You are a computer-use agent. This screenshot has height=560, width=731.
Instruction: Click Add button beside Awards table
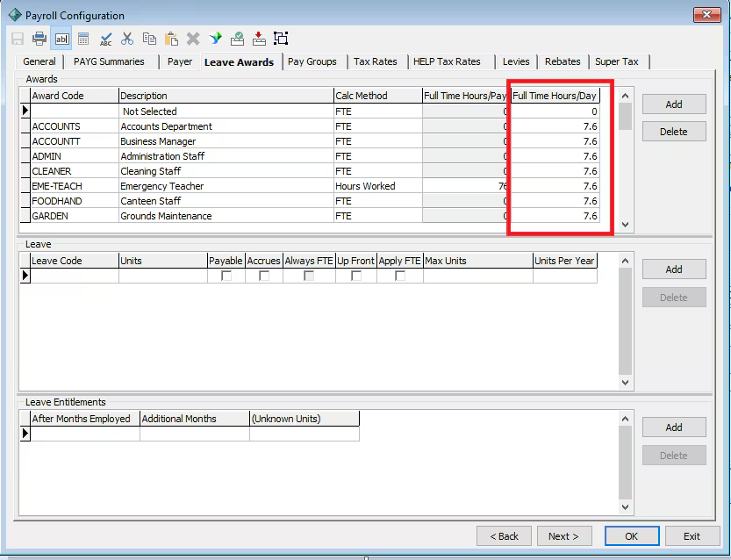click(673, 104)
